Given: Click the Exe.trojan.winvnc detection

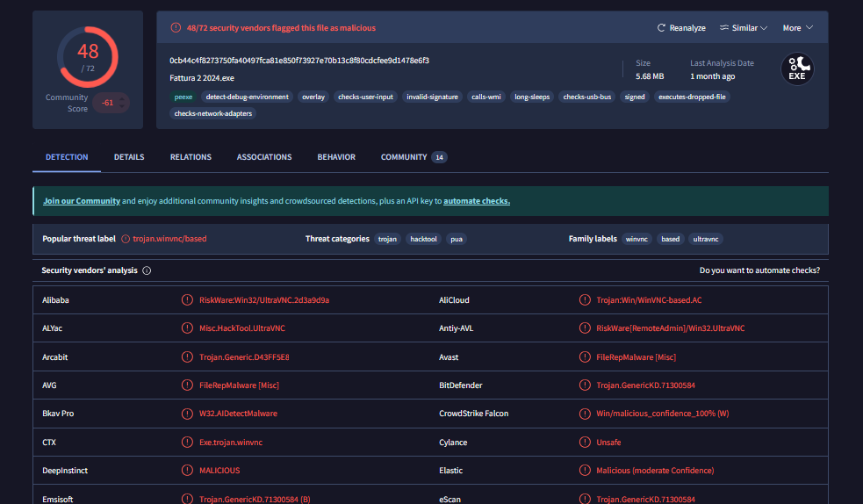Looking at the screenshot, I should 231,442.
